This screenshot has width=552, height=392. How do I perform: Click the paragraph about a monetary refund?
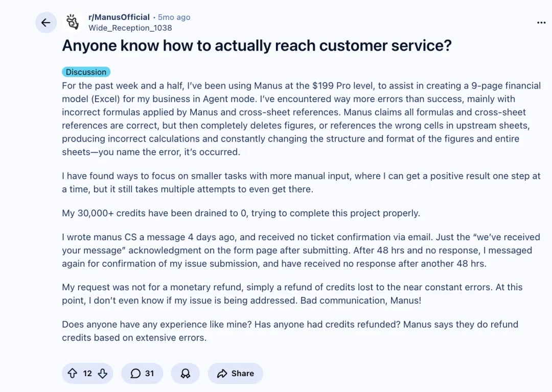292,294
